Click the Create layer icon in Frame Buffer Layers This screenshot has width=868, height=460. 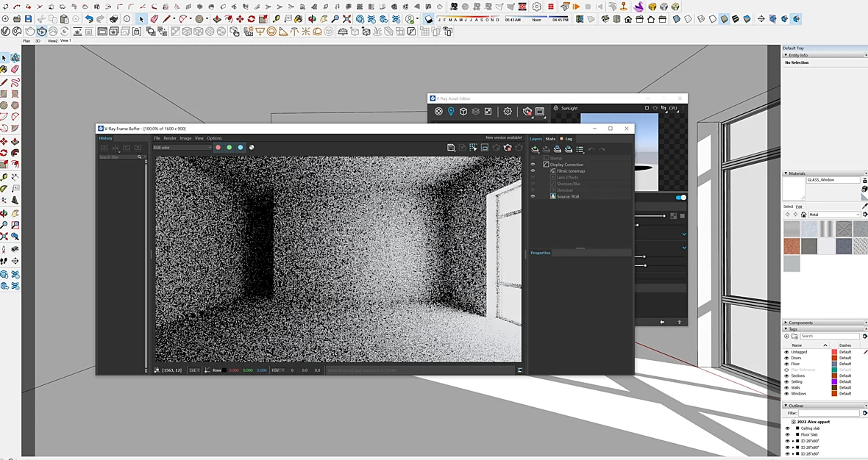pyautogui.click(x=535, y=149)
